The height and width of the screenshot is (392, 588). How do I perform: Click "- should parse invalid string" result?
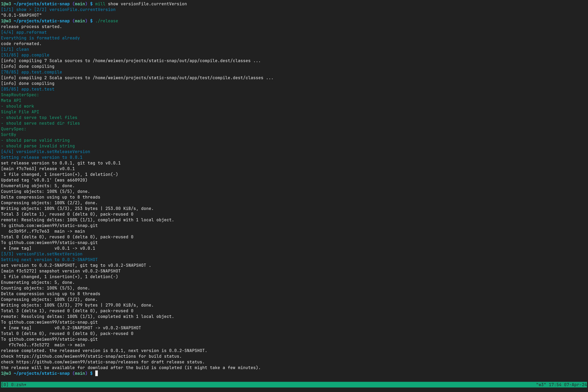pos(38,146)
